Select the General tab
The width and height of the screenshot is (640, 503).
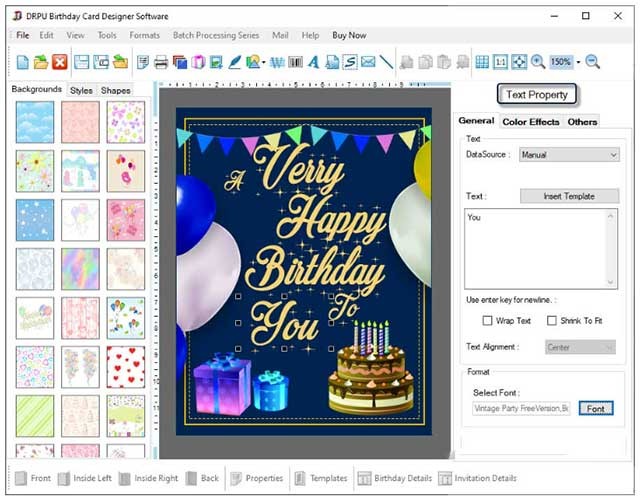pyautogui.click(x=476, y=120)
